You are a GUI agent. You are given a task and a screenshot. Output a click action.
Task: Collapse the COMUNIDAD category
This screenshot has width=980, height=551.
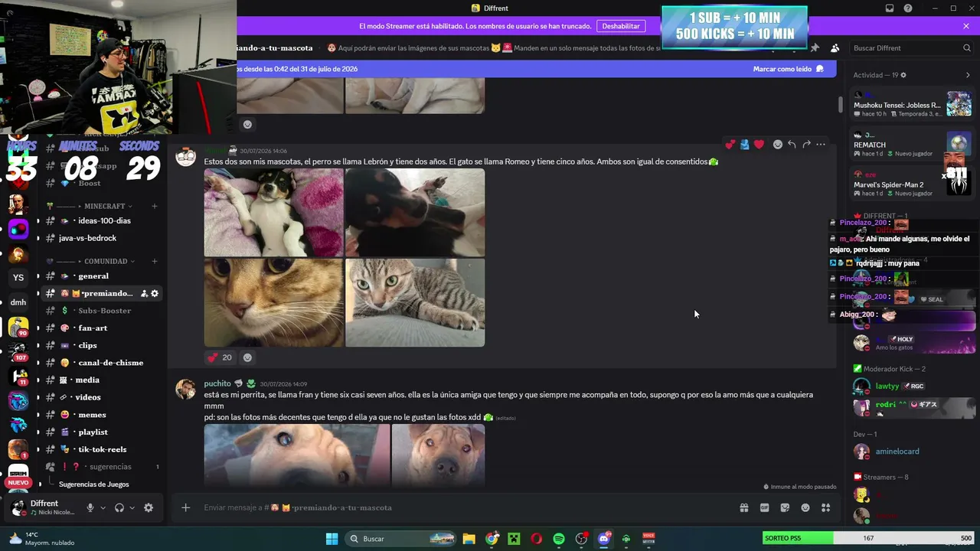click(106, 261)
